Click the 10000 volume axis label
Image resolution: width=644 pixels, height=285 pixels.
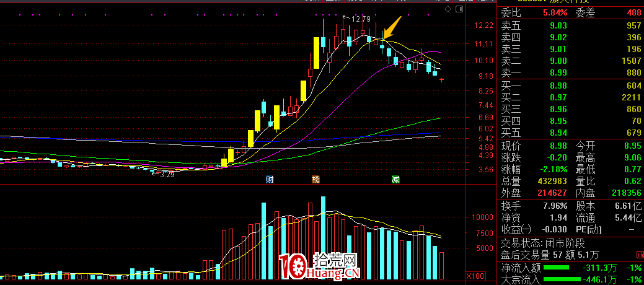pos(482,217)
